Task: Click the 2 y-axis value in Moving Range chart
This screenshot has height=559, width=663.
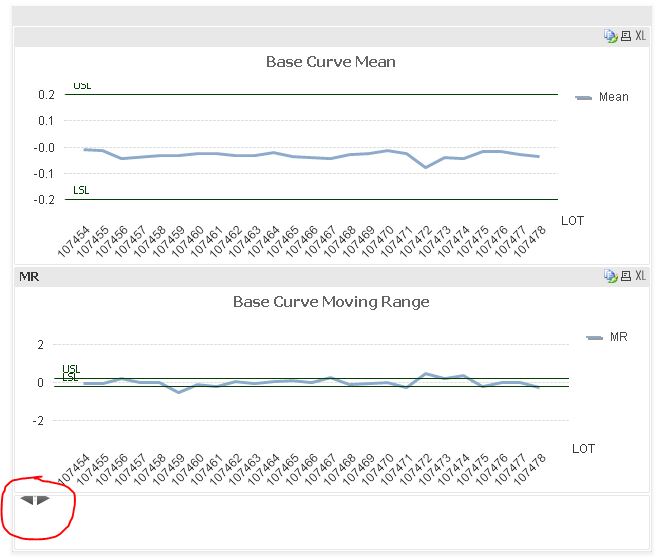Action: click(41, 345)
